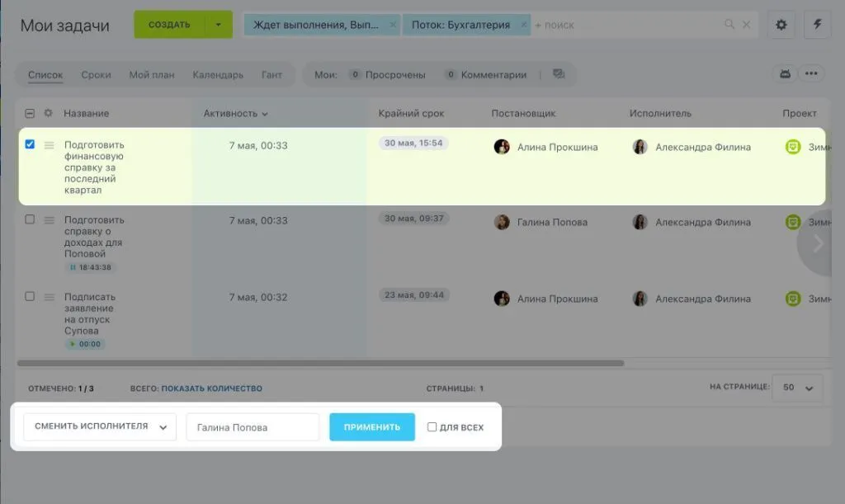This screenshot has width=845, height=504.
Task: Open the three-dots more options menu
Action: pyautogui.click(x=811, y=74)
